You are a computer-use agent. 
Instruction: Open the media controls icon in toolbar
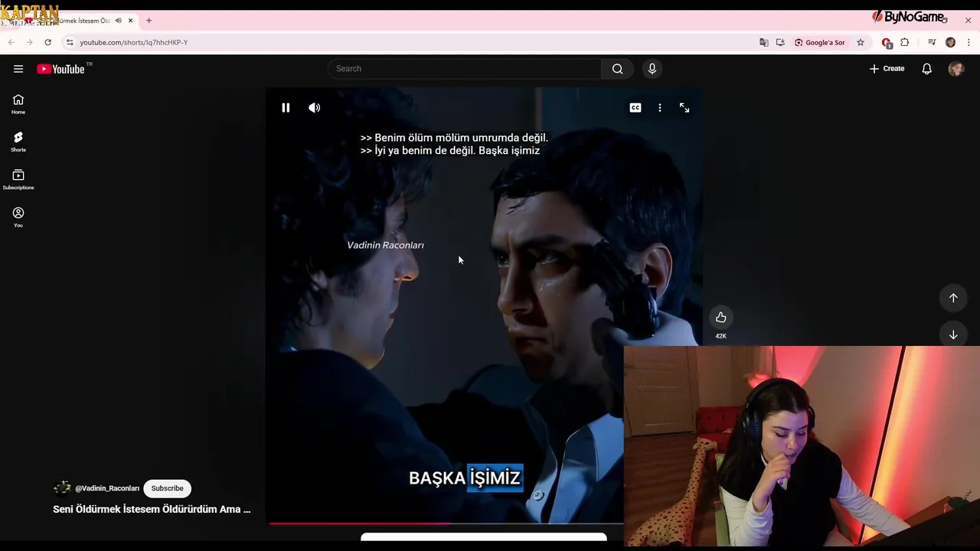(x=932, y=43)
